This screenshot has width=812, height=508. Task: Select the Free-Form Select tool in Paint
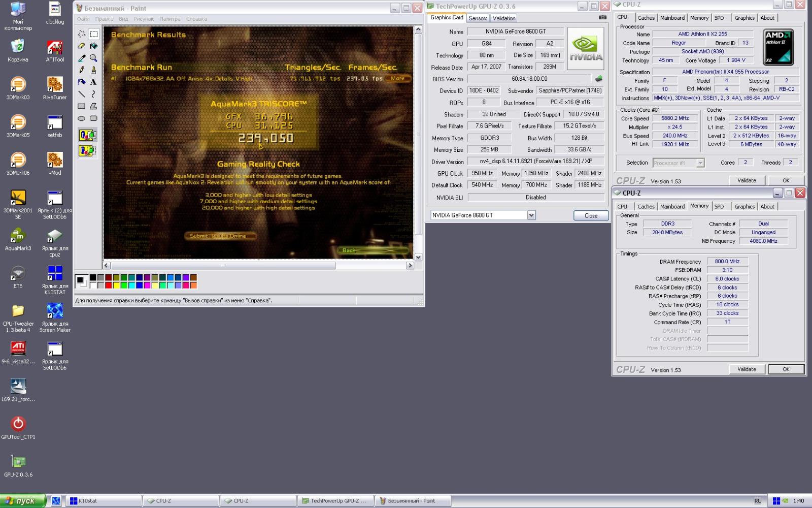click(82, 34)
